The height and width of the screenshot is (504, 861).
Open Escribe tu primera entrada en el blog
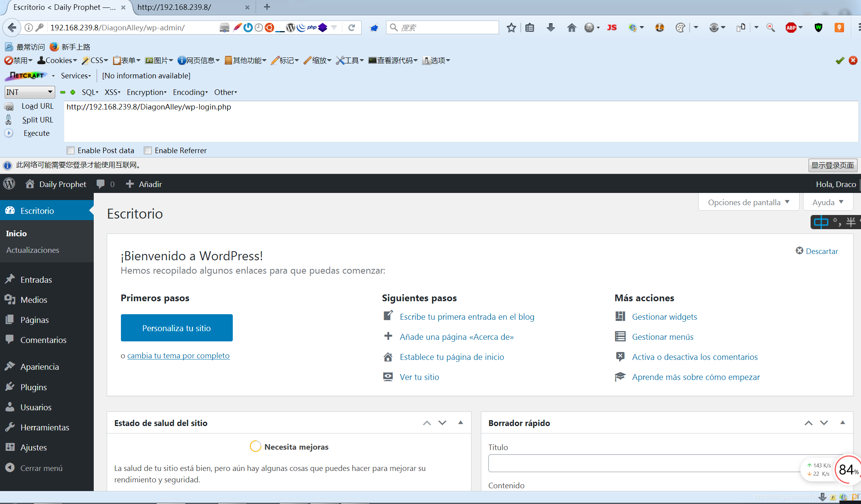[x=467, y=317]
